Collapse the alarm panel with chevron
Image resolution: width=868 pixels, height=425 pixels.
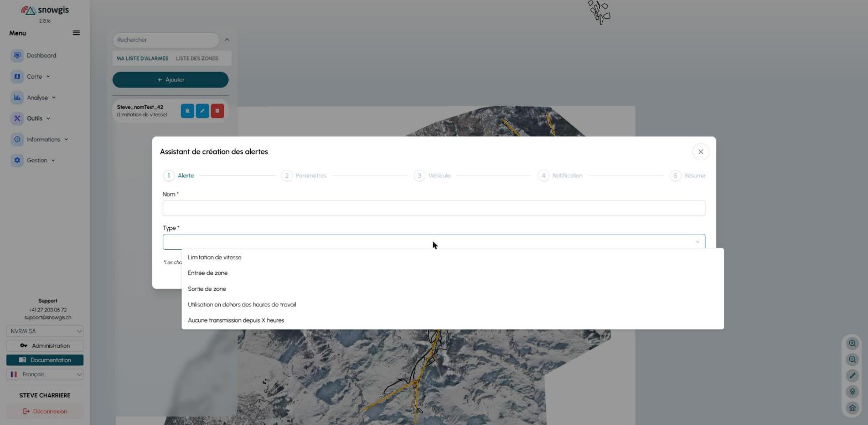click(x=227, y=40)
